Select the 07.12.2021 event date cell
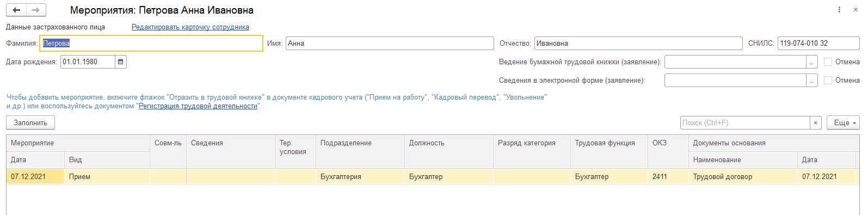This screenshot has width=868, height=215. click(35, 177)
